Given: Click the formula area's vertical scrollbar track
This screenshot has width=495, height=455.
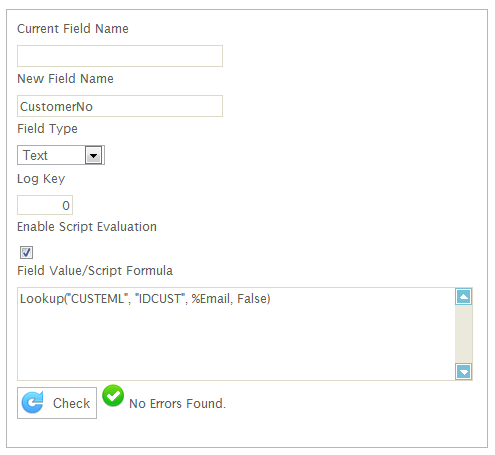Looking at the screenshot, I should [x=464, y=334].
